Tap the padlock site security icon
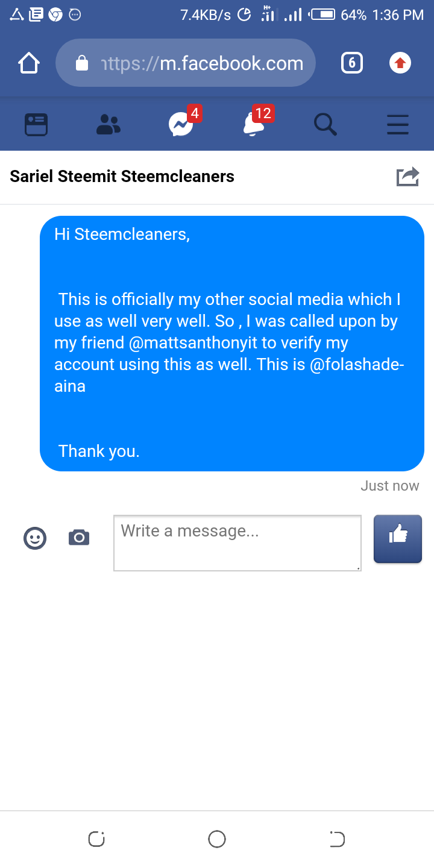 coord(82,63)
